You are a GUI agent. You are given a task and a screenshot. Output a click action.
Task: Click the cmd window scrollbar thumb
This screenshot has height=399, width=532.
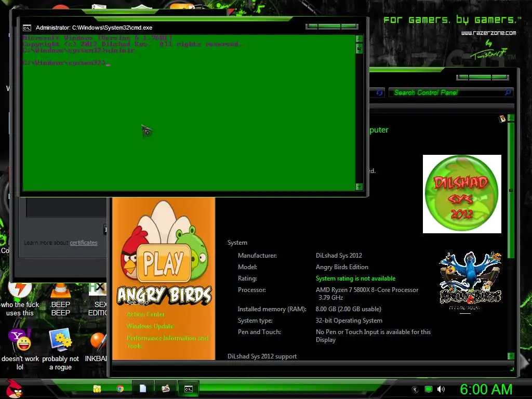tap(359, 49)
